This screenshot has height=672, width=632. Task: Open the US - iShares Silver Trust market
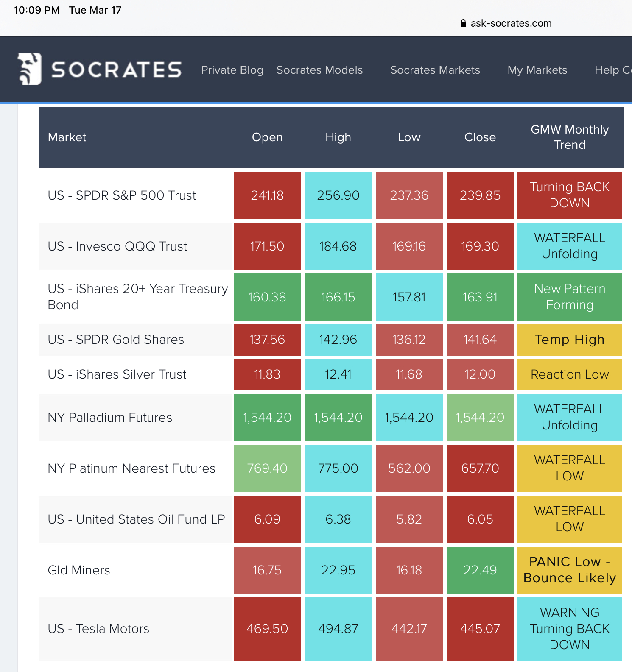[x=117, y=374]
